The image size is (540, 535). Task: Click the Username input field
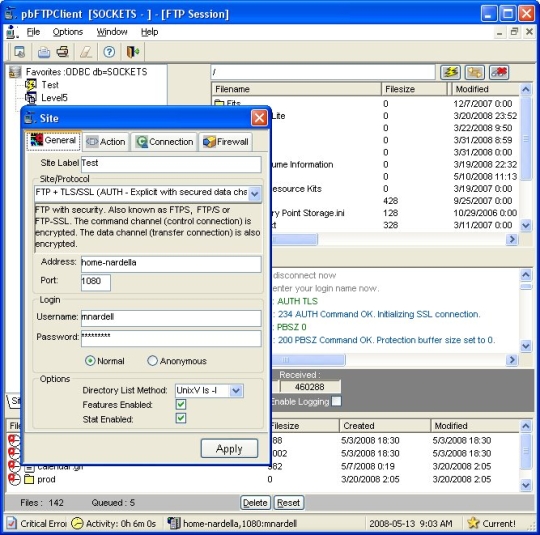[171, 318]
